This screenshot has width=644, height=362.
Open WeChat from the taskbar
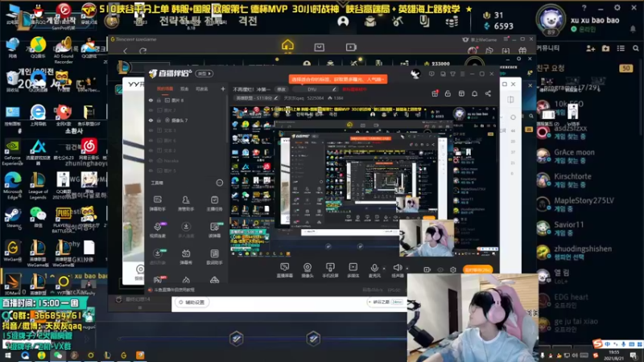coord(57,355)
